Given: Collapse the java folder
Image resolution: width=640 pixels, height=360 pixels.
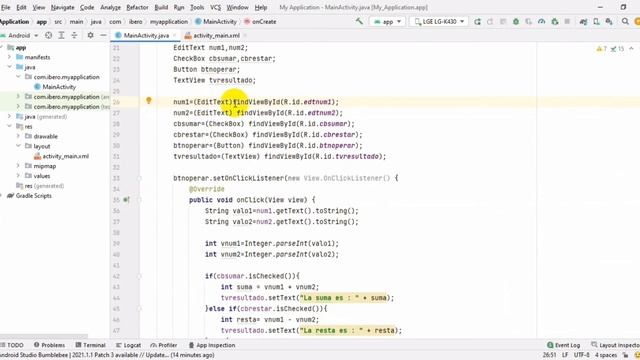Looking at the screenshot, I should click(x=10, y=67).
